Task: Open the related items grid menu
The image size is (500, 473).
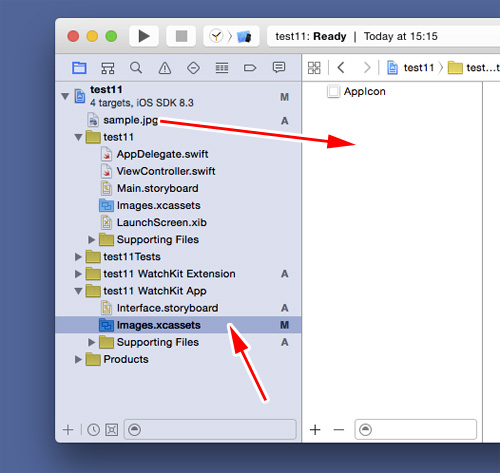Action: coord(314,68)
